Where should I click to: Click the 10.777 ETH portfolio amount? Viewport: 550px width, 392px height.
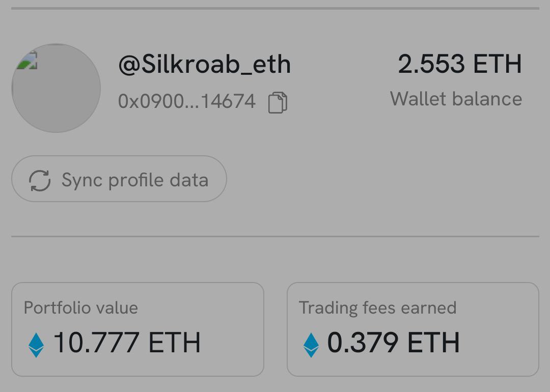pos(127,343)
